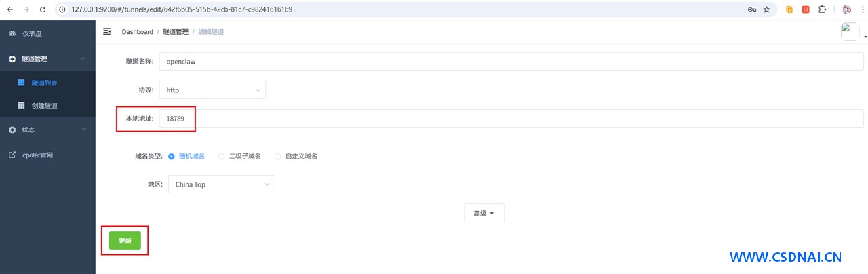View site information icon in address bar
The height and width of the screenshot is (274, 868).
click(62, 9)
